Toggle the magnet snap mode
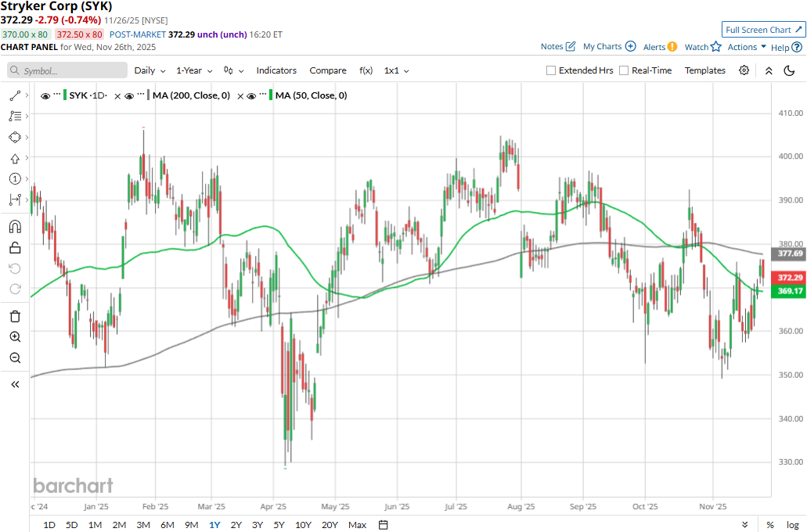This screenshot has width=807, height=532. [x=15, y=226]
